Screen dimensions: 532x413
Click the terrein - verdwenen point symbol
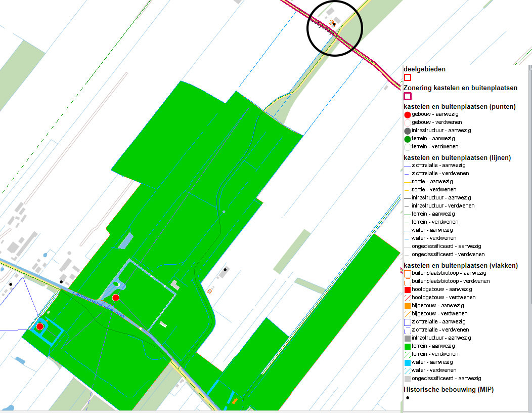pos(408,147)
